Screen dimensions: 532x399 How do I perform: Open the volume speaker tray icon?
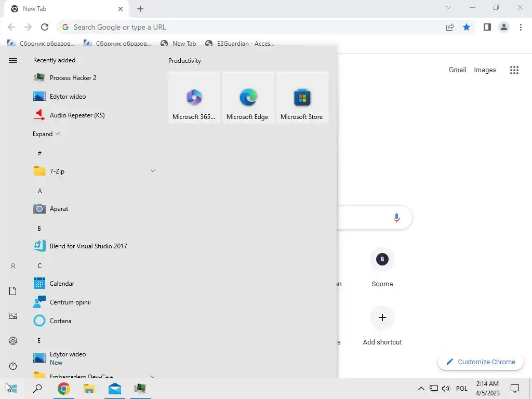(446, 389)
